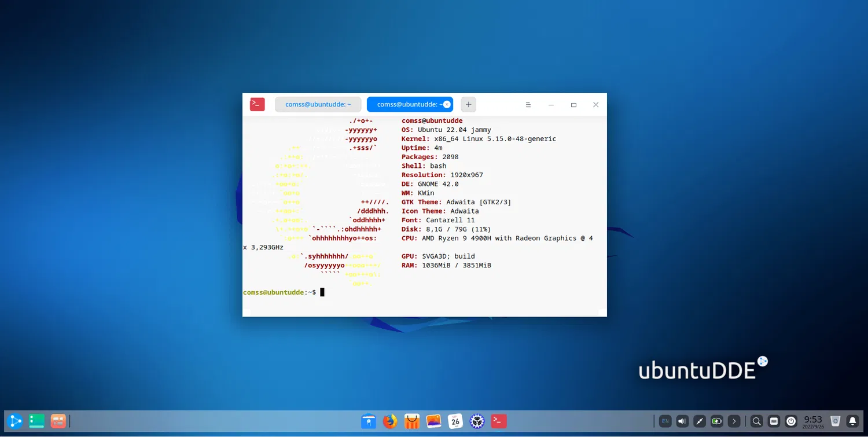
Task: Open the on-screen keyboard tray icon
Action: 774,421
